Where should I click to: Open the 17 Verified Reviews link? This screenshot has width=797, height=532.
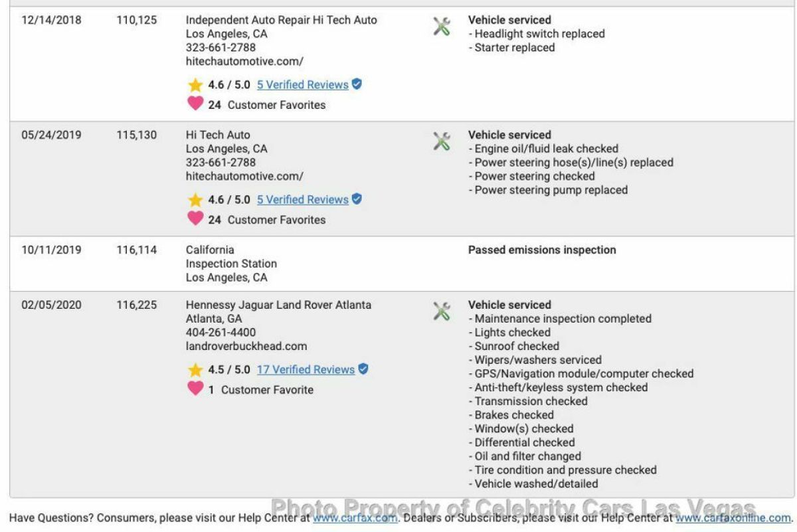click(306, 370)
